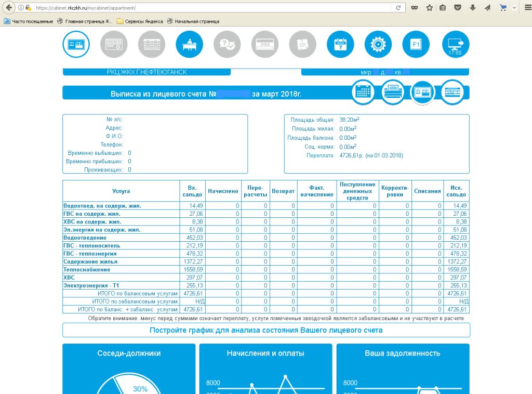Open the blue calendar icon showing 7
Screen dimensions: 532x394
point(340,44)
